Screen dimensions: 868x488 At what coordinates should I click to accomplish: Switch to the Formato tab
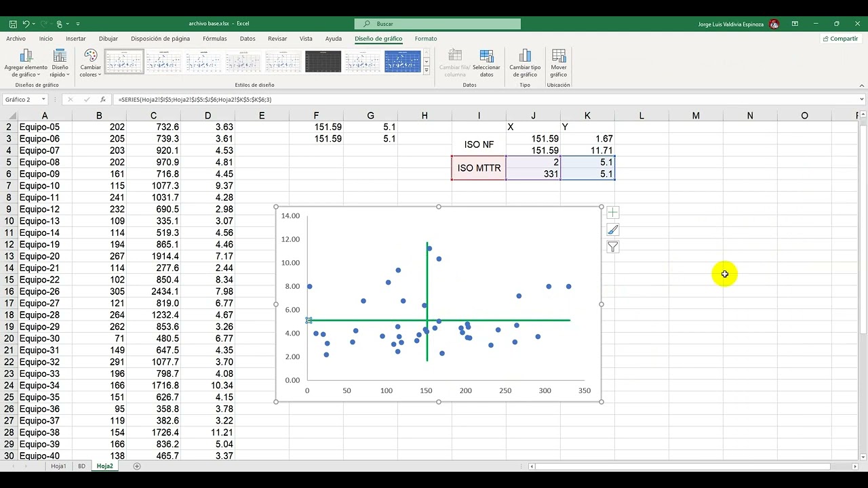click(x=426, y=39)
